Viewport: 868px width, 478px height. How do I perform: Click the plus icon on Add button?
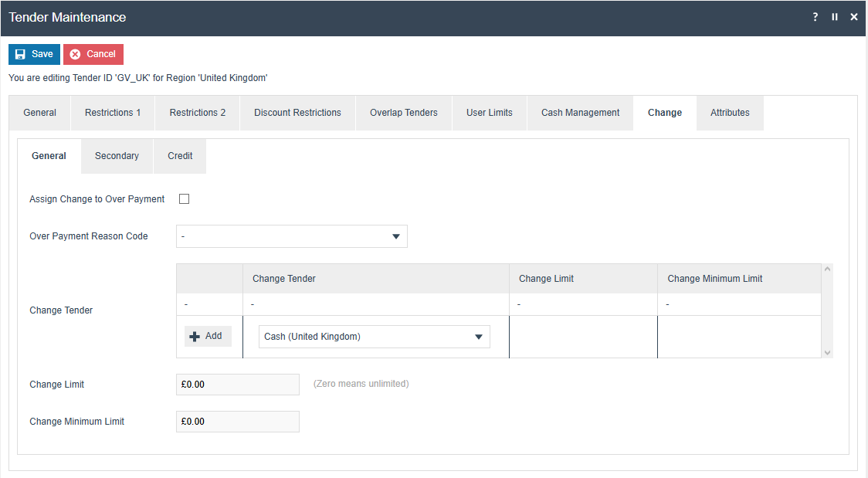(195, 337)
